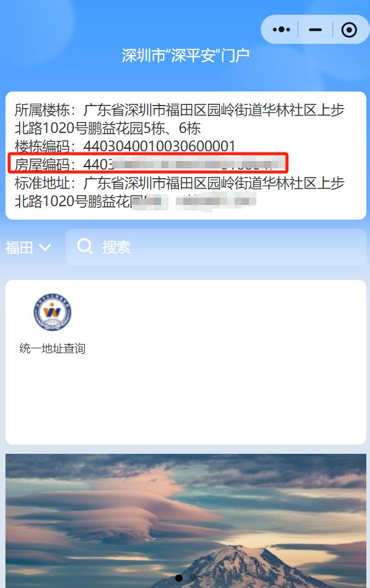Expand the 福田 district dropdown
Screen dimensions: 370x588
click(x=28, y=248)
